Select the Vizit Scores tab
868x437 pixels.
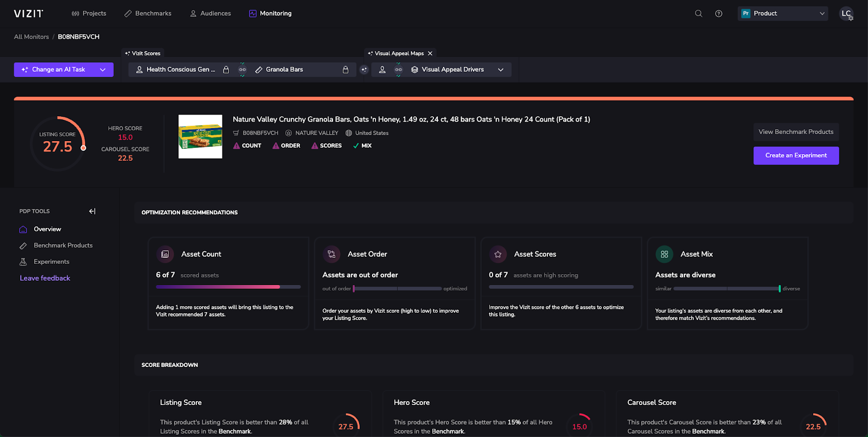[x=143, y=53]
